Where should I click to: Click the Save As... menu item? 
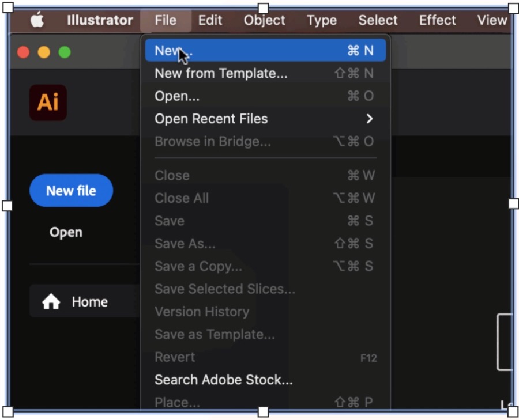pos(265,243)
